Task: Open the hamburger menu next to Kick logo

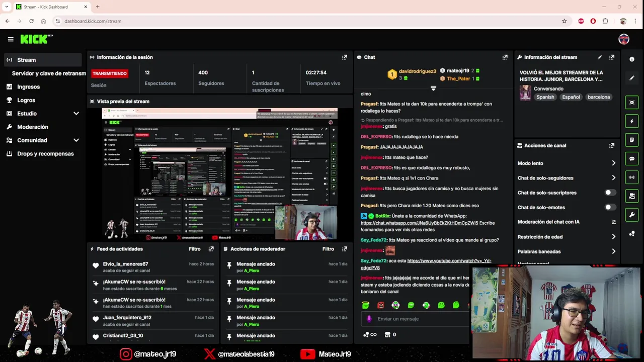Action: click(11, 39)
